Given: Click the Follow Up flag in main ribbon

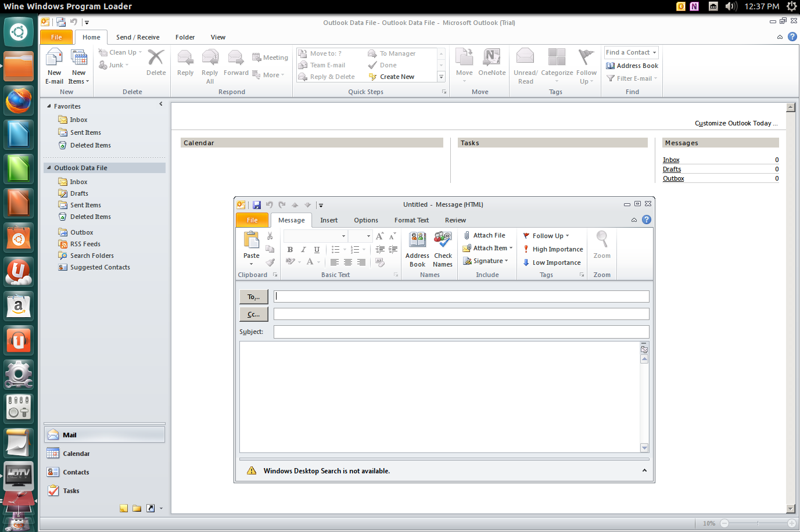Looking at the screenshot, I should [x=586, y=57].
